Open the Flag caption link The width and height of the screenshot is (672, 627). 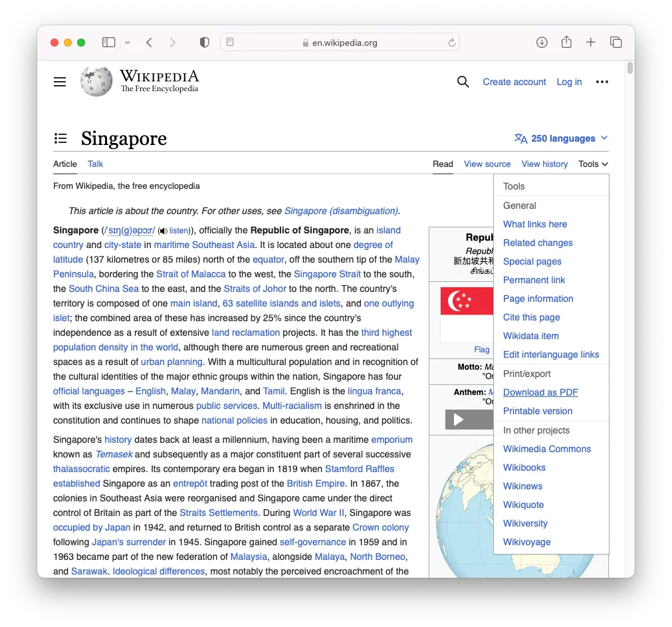pos(481,350)
